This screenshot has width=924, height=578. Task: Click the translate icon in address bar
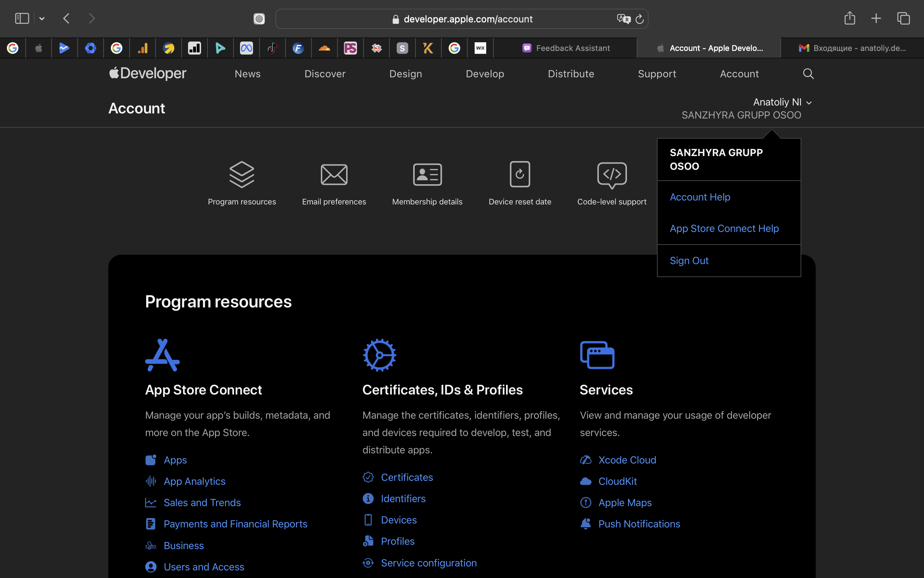pos(623,19)
